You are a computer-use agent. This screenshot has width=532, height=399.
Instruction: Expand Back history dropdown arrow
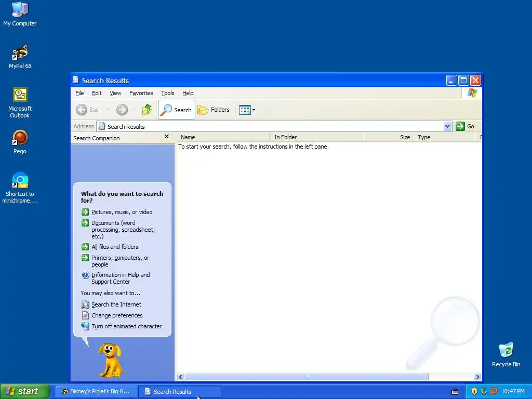tap(108, 110)
